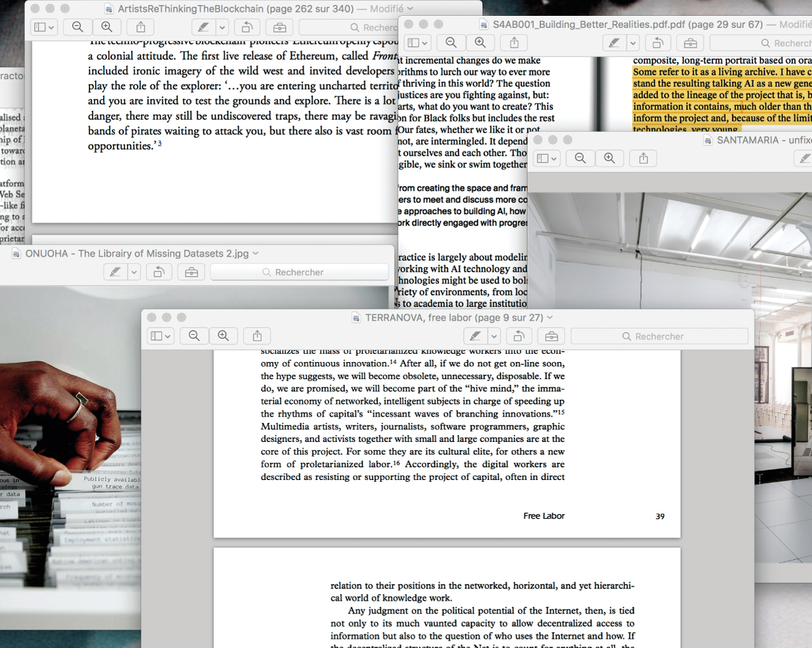The width and height of the screenshot is (812, 648).
Task: Zoom in on the S4AB001 Building Better Realities window
Action: [x=480, y=42]
